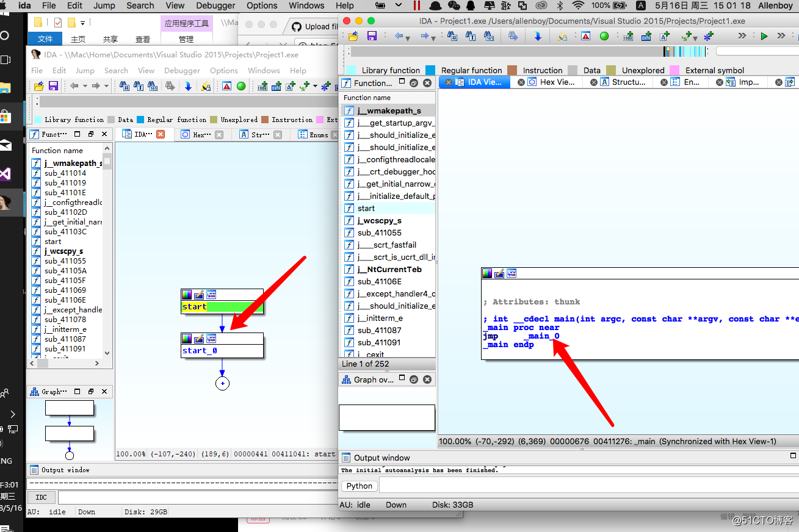
Task: Switch to Enums tab in Windows IDA
Action: 314,134
